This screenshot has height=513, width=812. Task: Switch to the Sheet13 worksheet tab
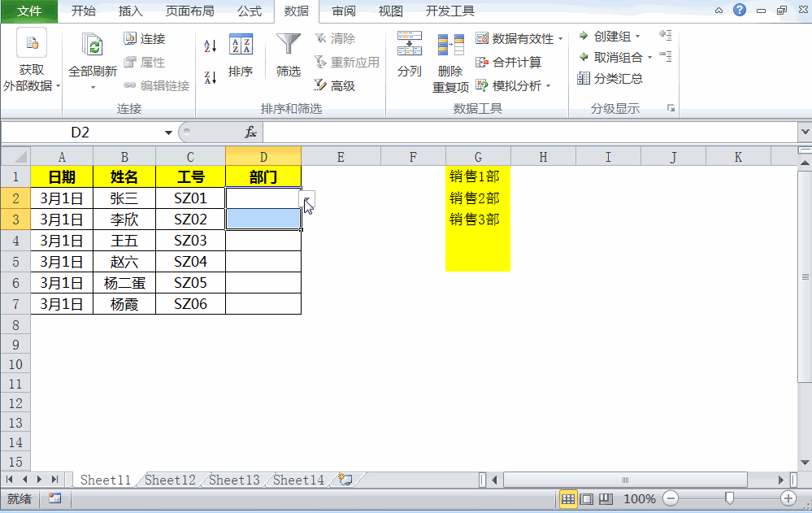234,480
